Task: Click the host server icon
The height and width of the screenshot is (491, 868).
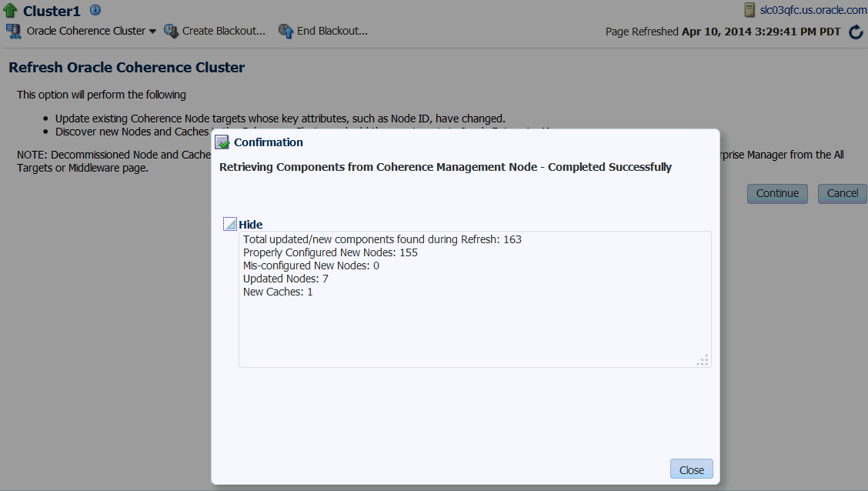Action: point(749,10)
